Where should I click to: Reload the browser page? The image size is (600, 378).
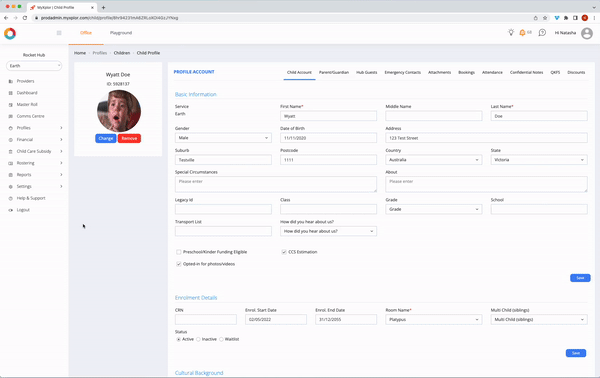[25, 18]
